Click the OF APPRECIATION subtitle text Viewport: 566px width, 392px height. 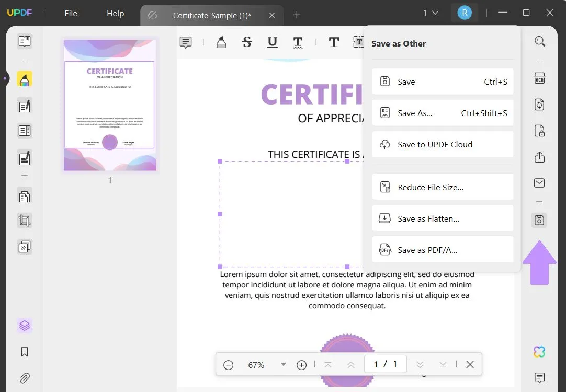[x=331, y=118]
